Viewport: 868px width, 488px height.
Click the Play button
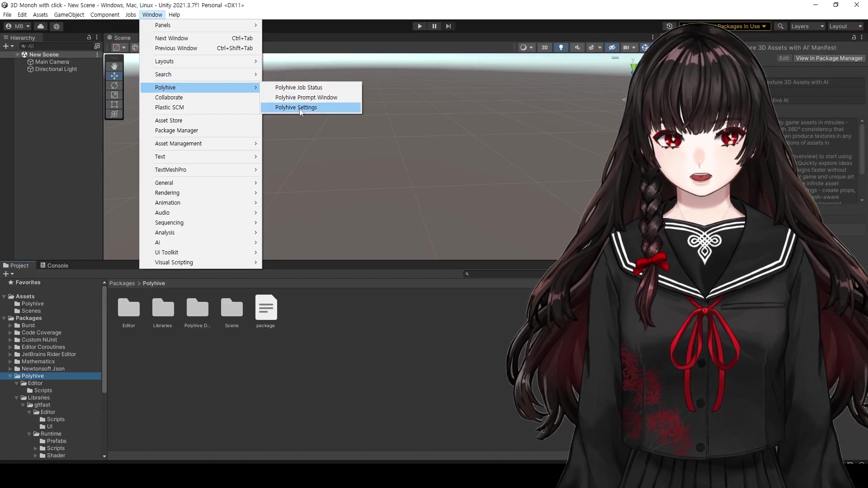tap(420, 26)
